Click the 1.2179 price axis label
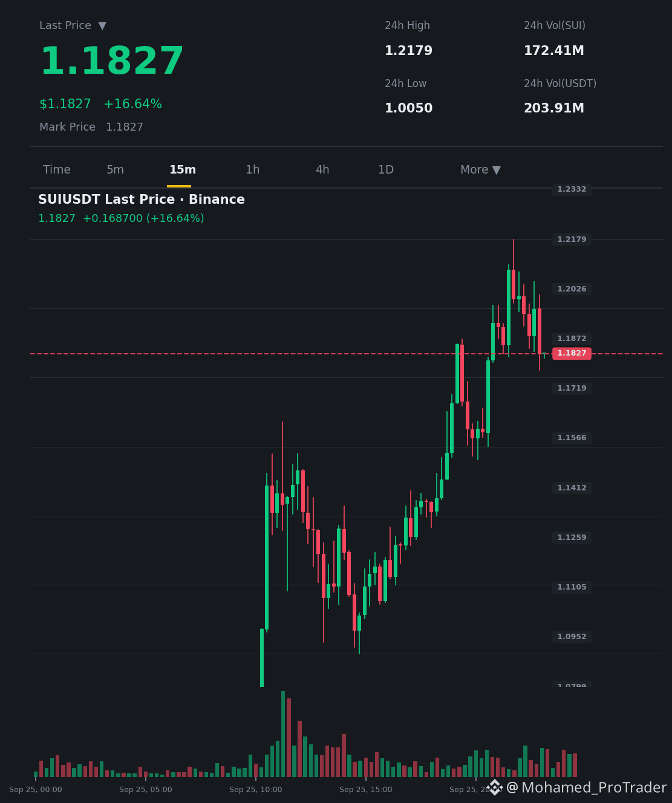The width and height of the screenshot is (672, 803). pyautogui.click(x=572, y=239)
